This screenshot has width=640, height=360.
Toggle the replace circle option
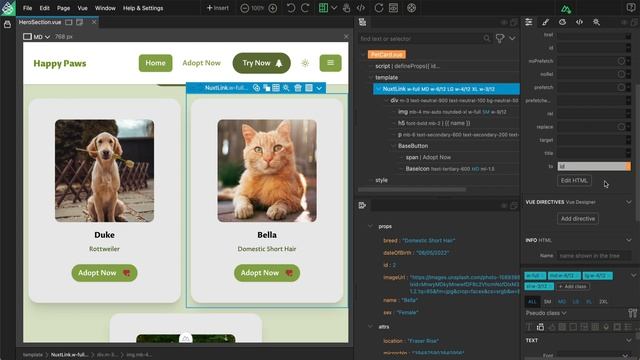pyautogui.click(x=621, y=127)
